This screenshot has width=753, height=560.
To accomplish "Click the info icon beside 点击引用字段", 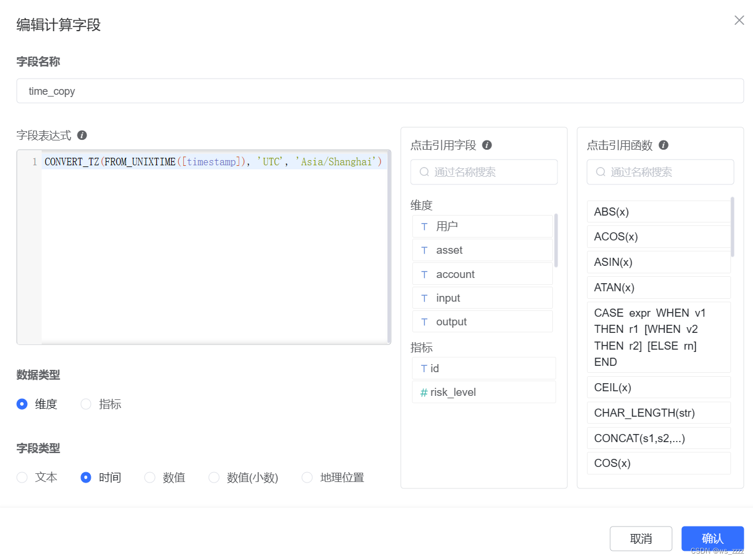I will pos(486,146).
